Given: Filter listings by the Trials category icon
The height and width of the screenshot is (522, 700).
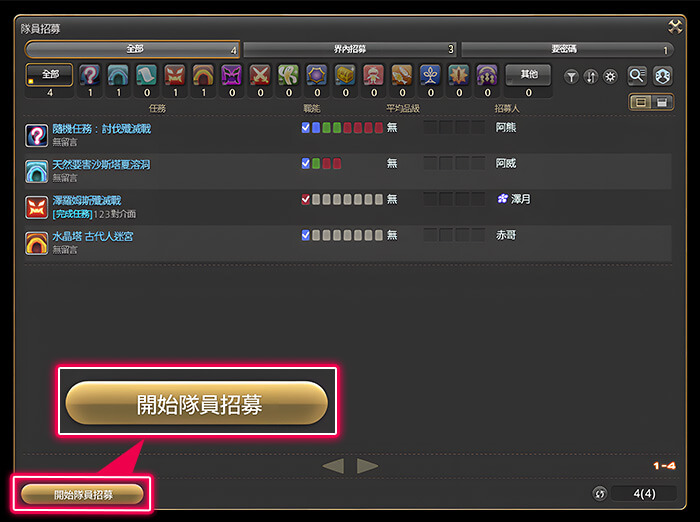Looking at the screenshot, I should [175, 75].
